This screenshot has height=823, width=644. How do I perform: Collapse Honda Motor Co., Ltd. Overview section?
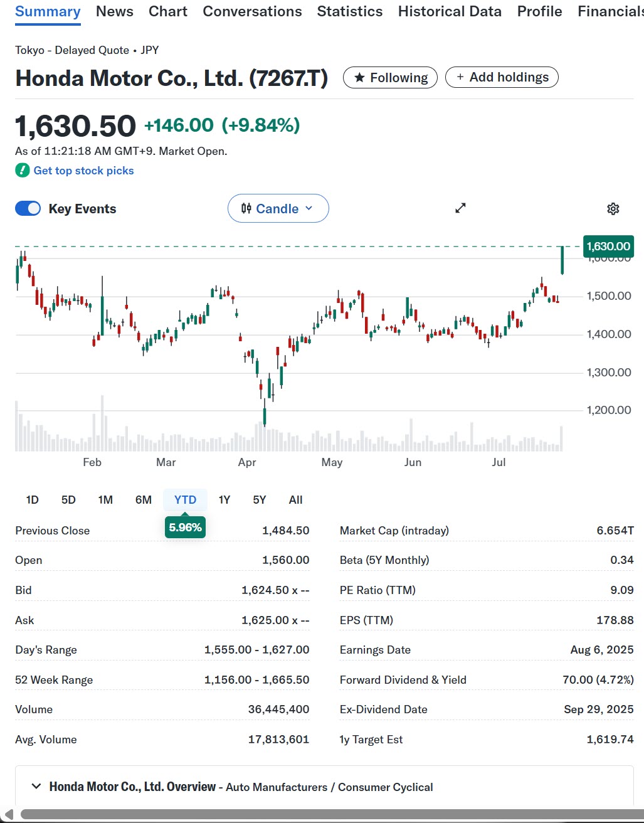pos(36,787)
